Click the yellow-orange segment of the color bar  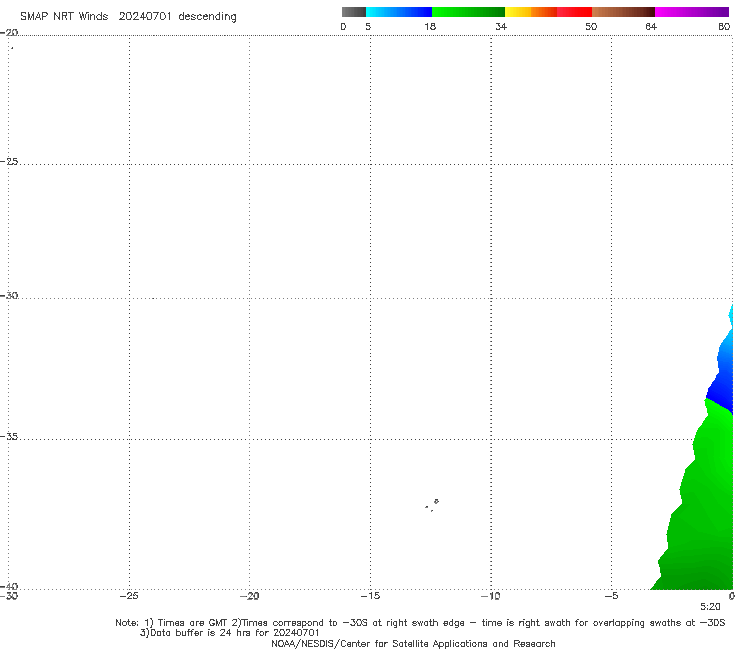(530, 12)
